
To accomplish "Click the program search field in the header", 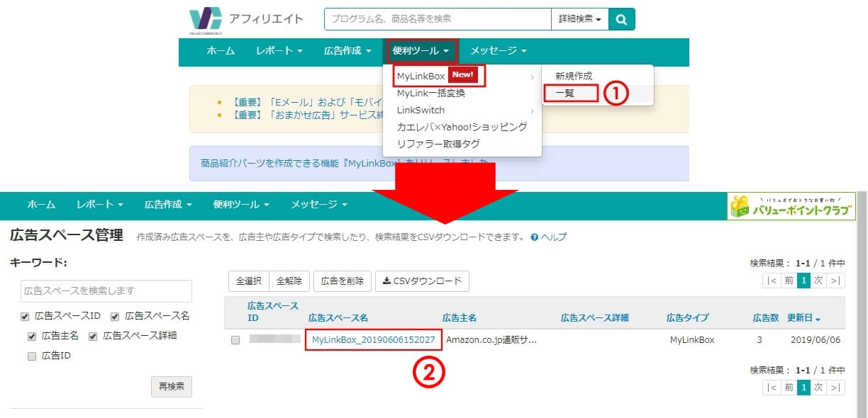I will (438, 19).
